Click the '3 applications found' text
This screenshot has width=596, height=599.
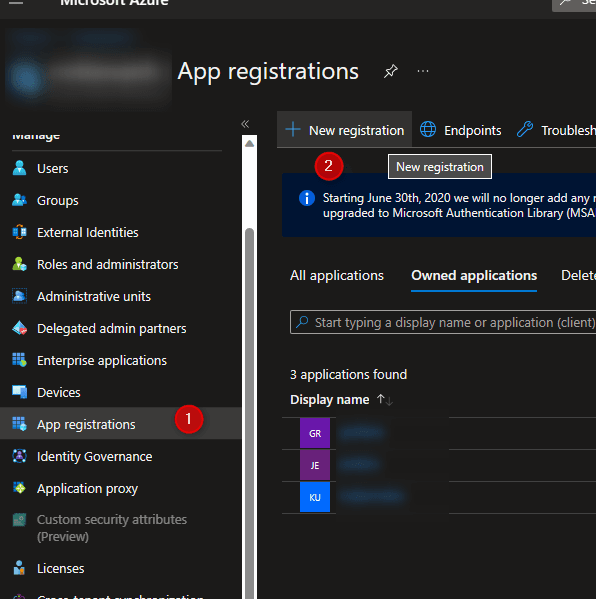(348, 375)
